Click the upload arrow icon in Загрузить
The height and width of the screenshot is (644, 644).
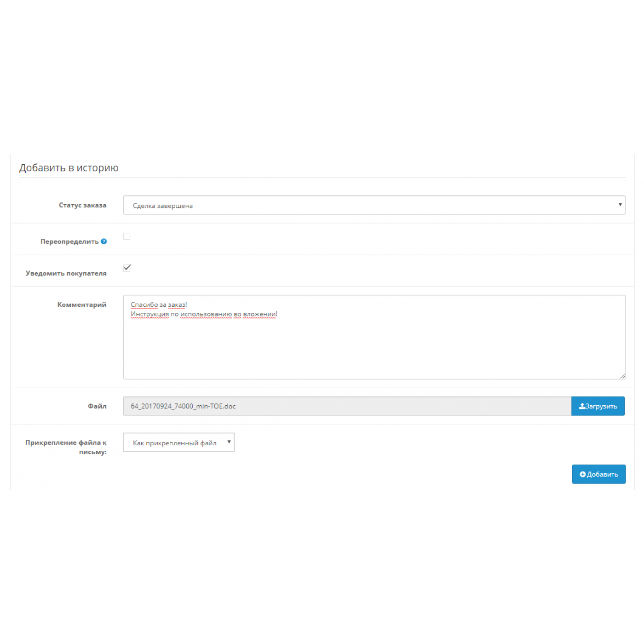[582, 406]
